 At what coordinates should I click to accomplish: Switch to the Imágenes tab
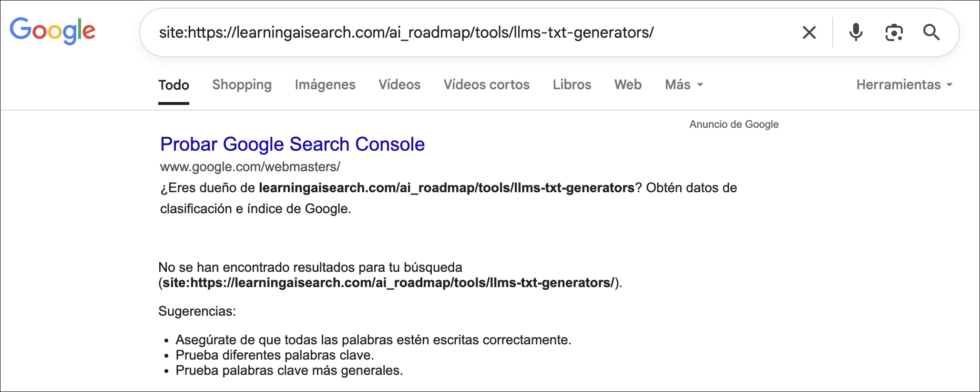click(325, 85)
